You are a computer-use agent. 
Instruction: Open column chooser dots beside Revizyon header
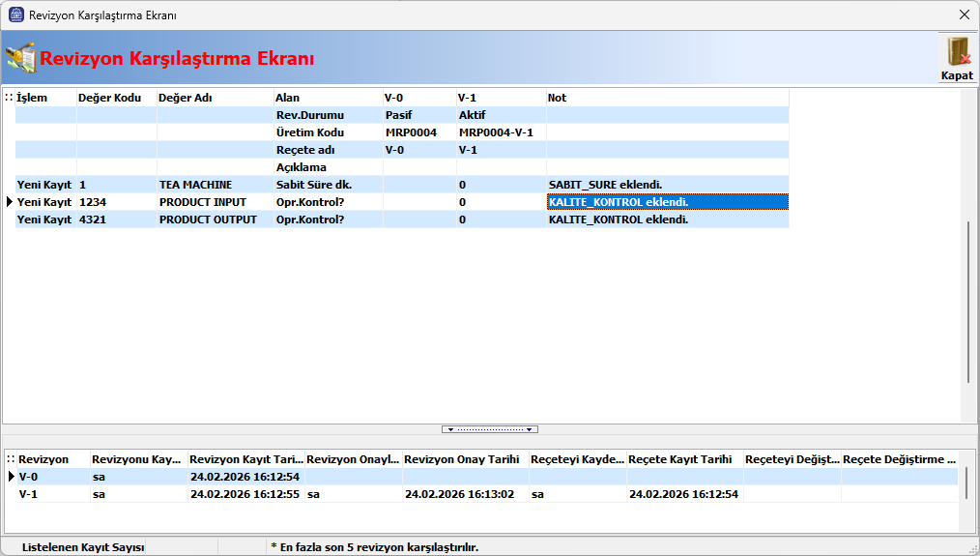pos(11,459)
